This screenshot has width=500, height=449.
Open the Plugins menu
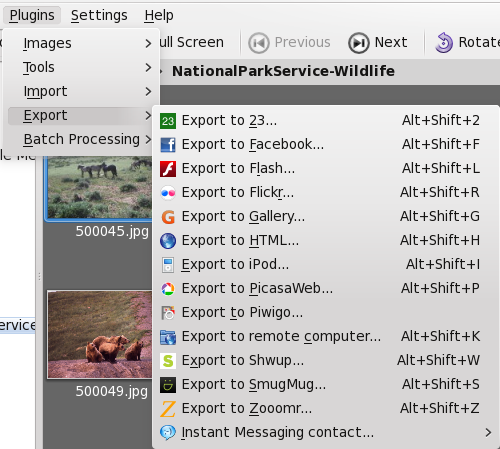click(x=32, y=15)
